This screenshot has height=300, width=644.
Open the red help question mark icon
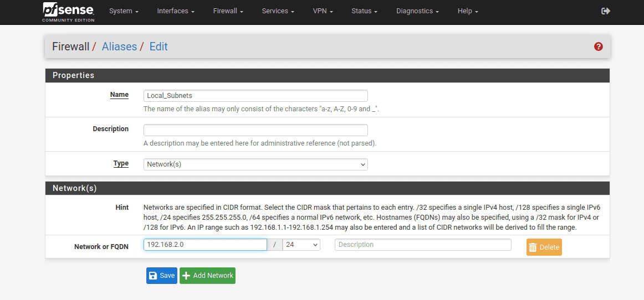[598, 46]
